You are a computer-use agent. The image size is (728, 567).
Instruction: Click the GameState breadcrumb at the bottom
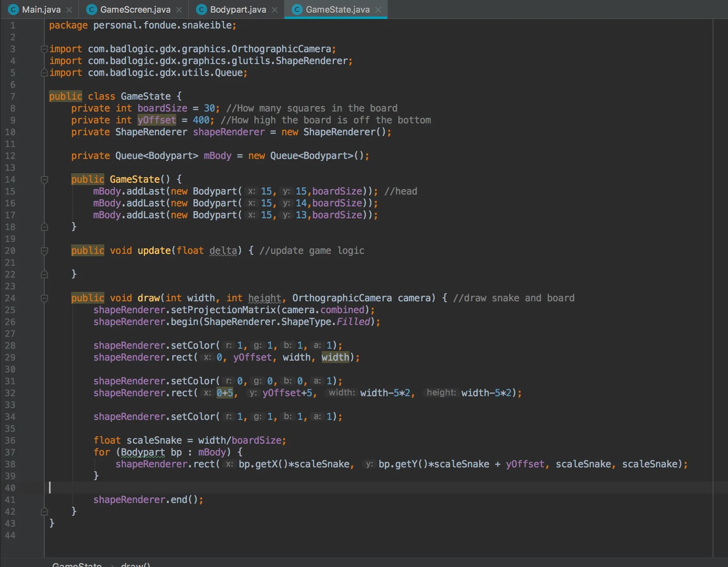point(77,565)
